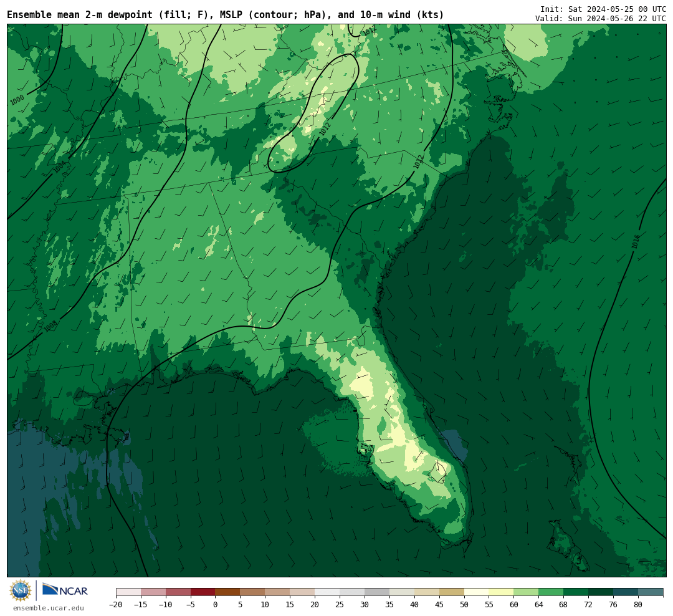Open the ensemble.ucar.edu link text
This screenshot has width=673, height=616.
49,608
